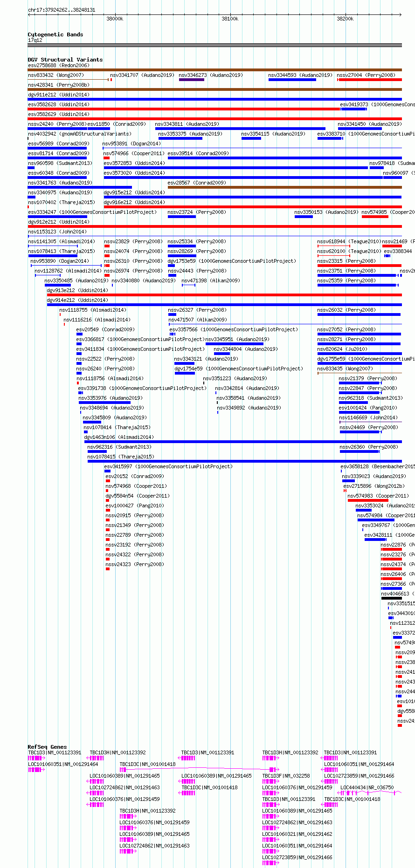Select variant esv28567 (Conrad2009)
The height and width of the screenshot is (868, 415).
pyautogui.click(x=197, y=183)
